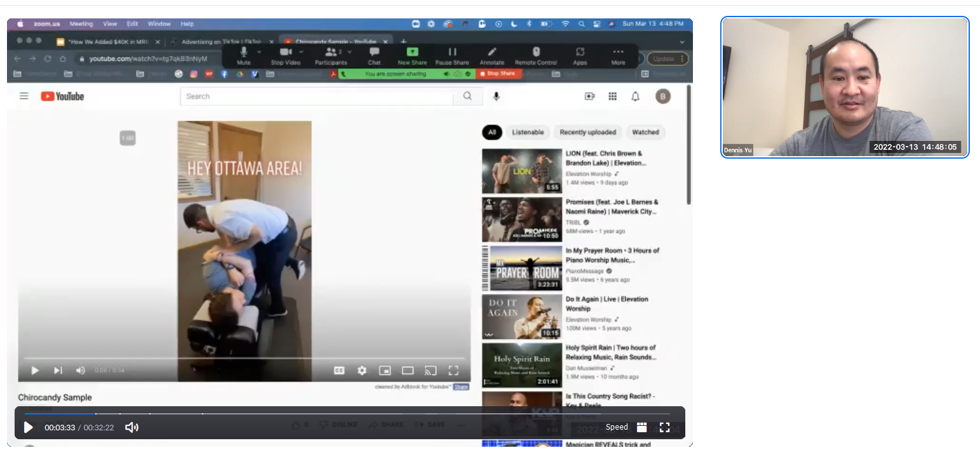Image resolution: width=980 pixels, height=450 pixels.
Task: Open the zoom.us application menu
Action: (47, 24)
